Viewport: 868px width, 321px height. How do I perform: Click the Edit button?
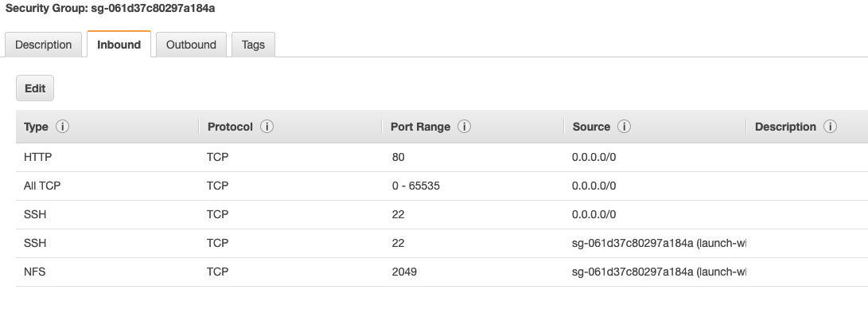pyautogui.click(x=35, y=89)
